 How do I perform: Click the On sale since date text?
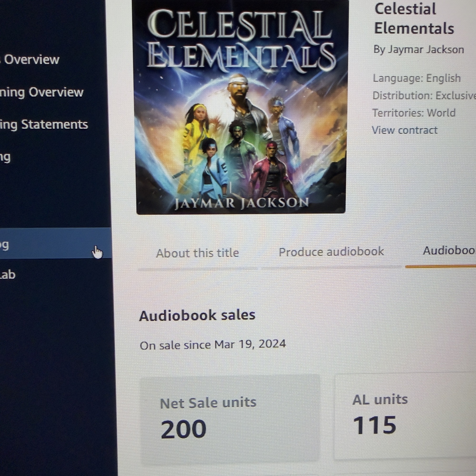(213, 344)
